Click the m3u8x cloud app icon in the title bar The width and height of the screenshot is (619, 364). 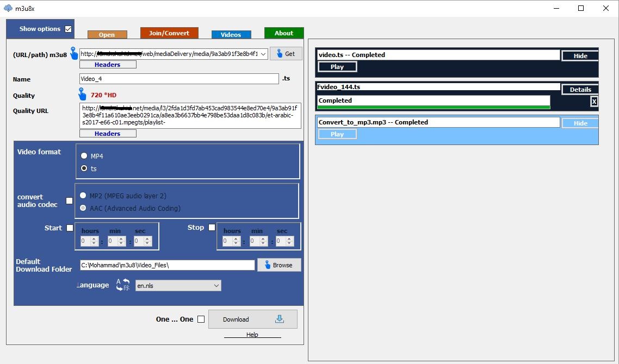pyautogui.click(x=8, y=8)
